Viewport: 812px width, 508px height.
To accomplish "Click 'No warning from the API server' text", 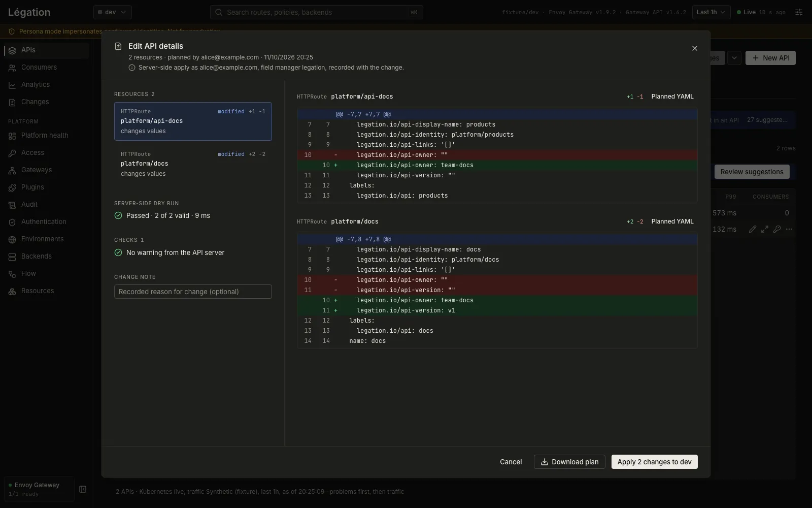I will pos(175,252).
